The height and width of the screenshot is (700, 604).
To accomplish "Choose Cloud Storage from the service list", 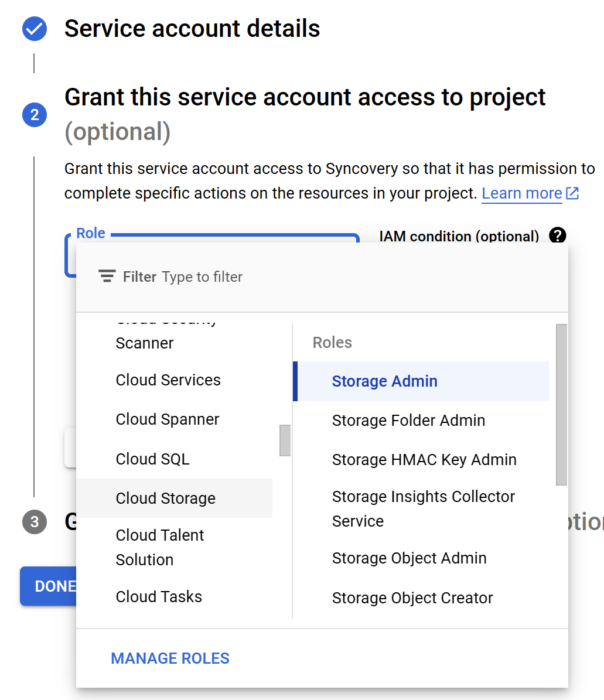I will tap(165, 498).
